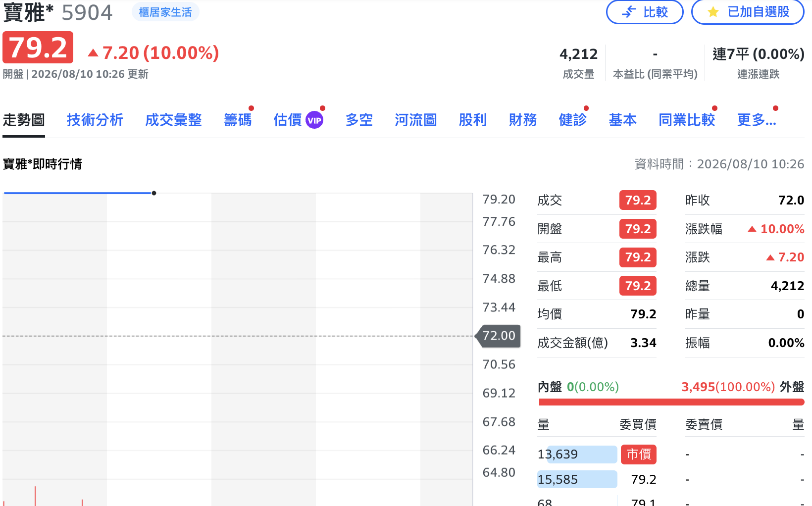
Task: Go to the 籌碼 tab
Action: 238,120
